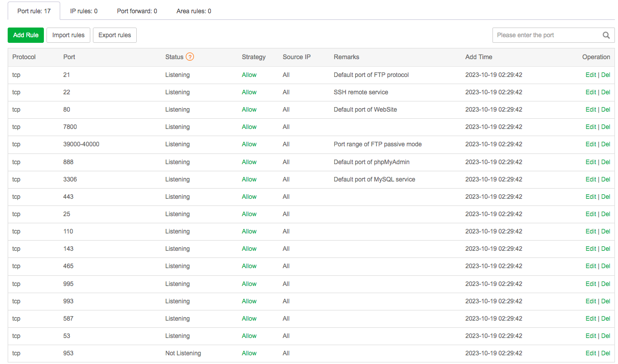
Task: Toggle Allow strategy for port 3306
Action: click(x=249, y=179)
